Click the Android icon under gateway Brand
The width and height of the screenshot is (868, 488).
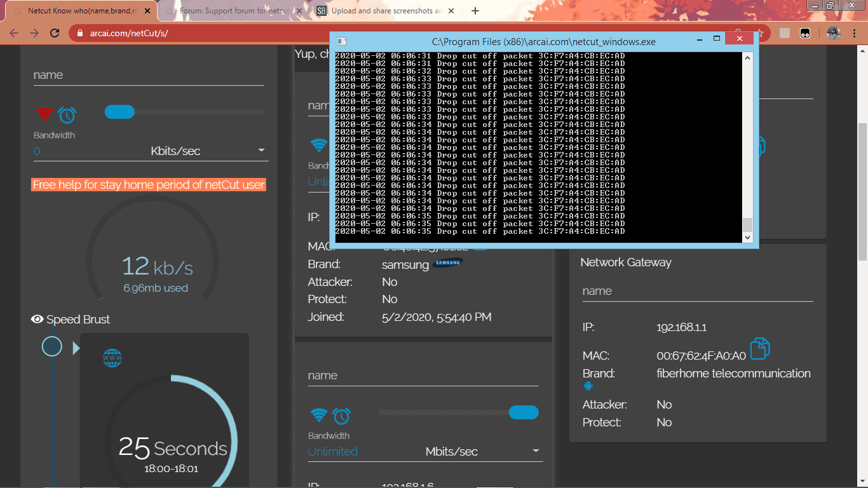(x=588, y=386)
